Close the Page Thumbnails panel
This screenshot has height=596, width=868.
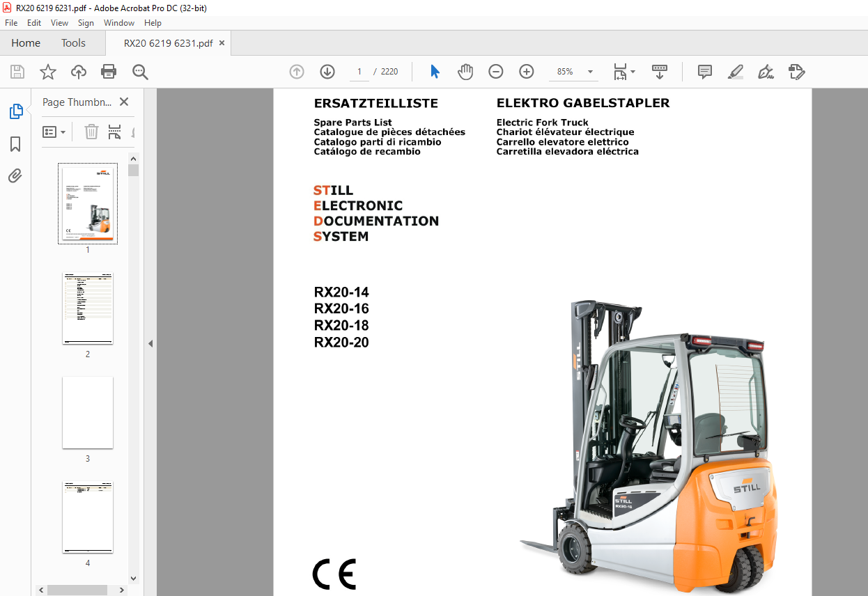pos(124,102)
